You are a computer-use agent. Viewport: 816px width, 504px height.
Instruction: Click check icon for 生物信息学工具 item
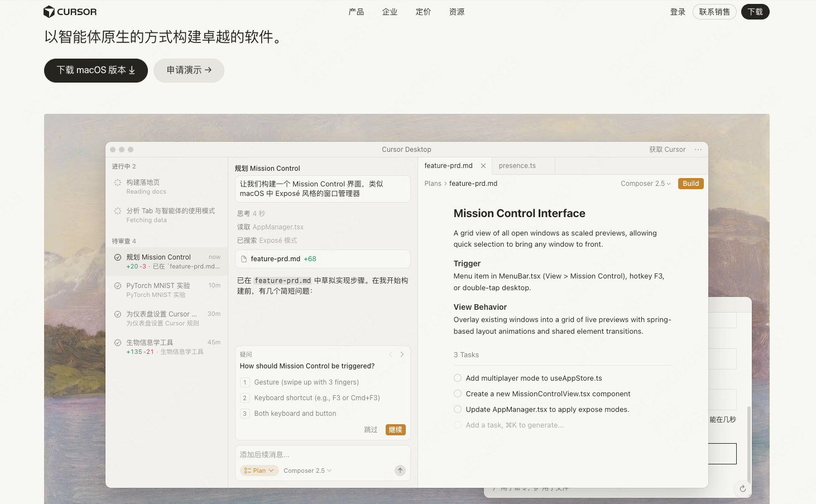118,343
